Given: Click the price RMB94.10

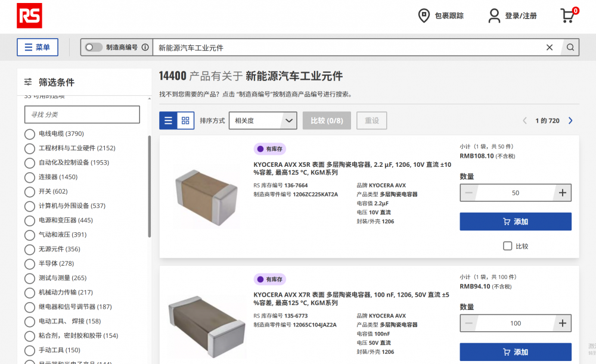Looking at the screenshot, I should click(475, 287).
